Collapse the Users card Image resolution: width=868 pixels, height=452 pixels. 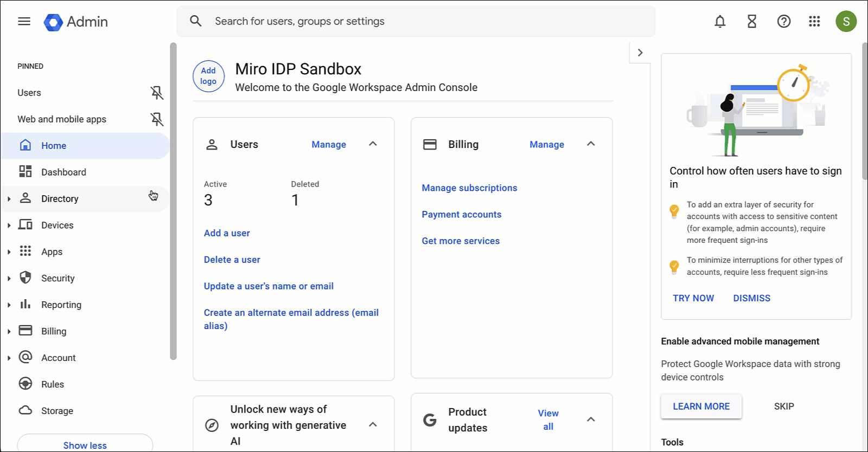pos(373,144)
